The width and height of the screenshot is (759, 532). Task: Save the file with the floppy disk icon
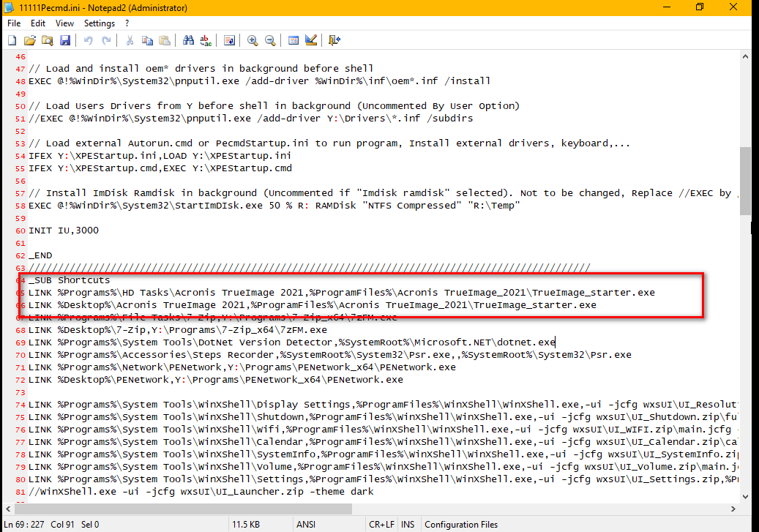click(65, 41)
